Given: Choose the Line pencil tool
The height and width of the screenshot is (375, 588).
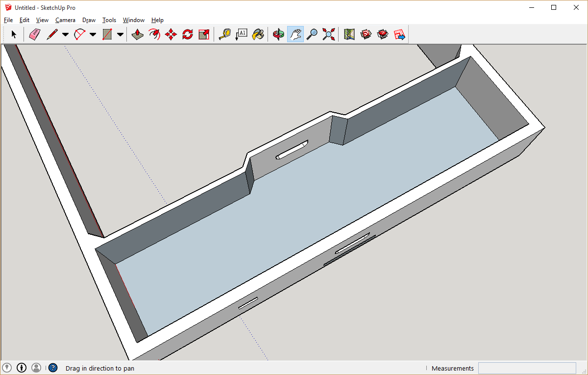Looking at the screenshot, I should (52, 34).
